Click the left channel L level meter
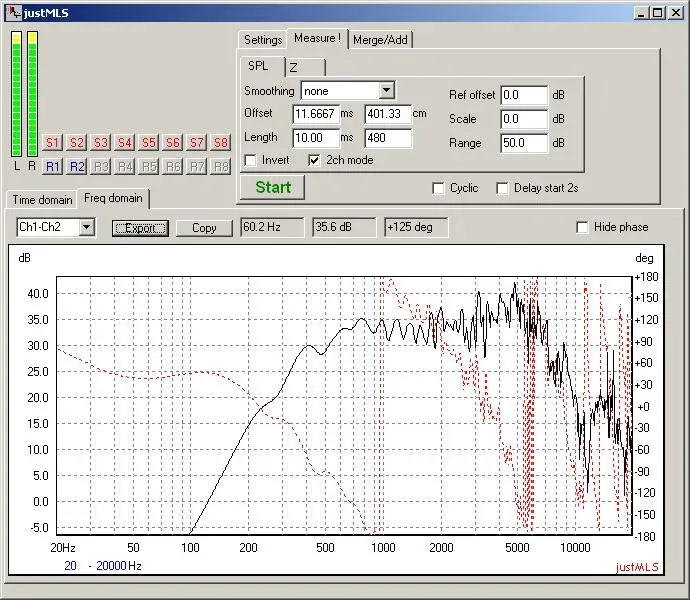Viewport: 690px width, 600px height. [17, 94]
